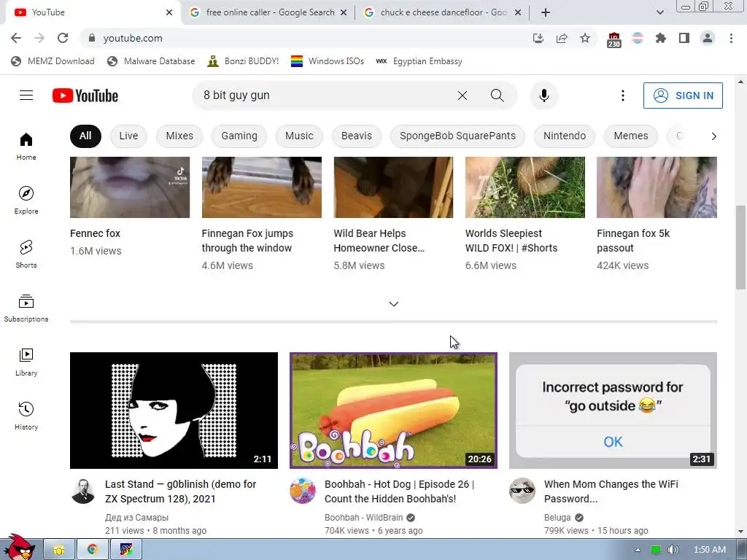Open Malware Database bookmark
Screen dimensions: 747x560
pyautogui.click(x=151, y=61)
